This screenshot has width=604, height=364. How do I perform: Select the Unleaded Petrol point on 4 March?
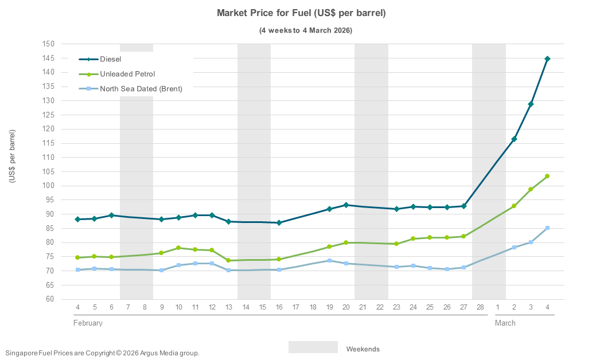tap(547, 176)
